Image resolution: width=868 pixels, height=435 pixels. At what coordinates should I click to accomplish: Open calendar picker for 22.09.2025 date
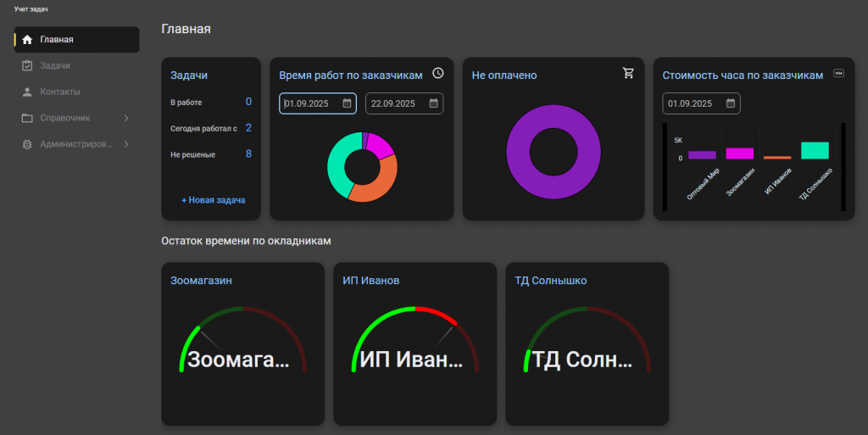[x=433, y=103]
